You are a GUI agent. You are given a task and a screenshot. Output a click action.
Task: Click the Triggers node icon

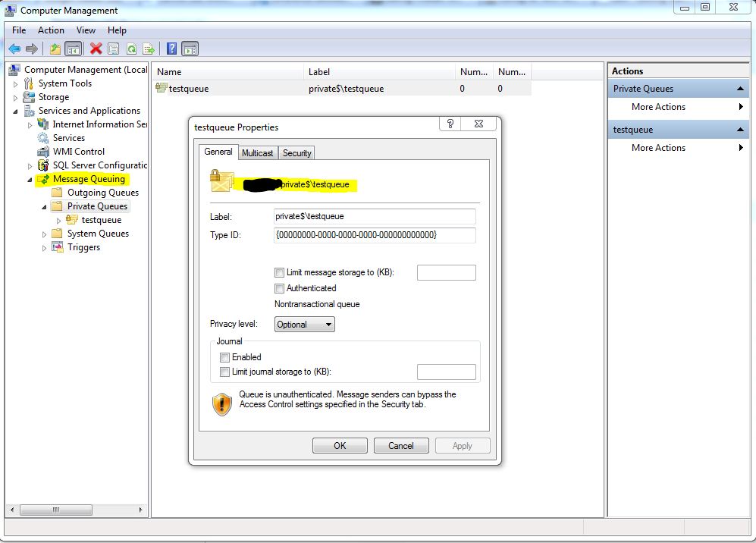pos(58,247)
